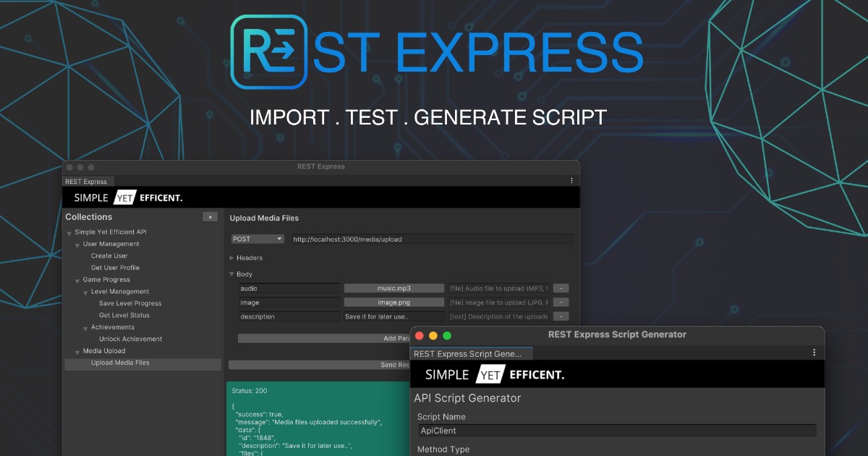
Task: Choose file via the image.png button
Action: [394, 303]
